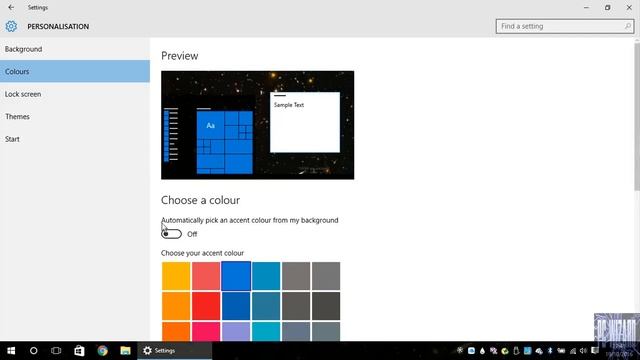
Task: Launch Google Chrome from the taskbar
Action: [x=102, y=351]
